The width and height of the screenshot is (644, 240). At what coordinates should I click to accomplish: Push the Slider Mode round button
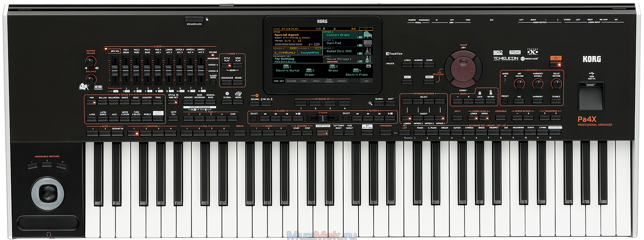(x=213, y=82)
